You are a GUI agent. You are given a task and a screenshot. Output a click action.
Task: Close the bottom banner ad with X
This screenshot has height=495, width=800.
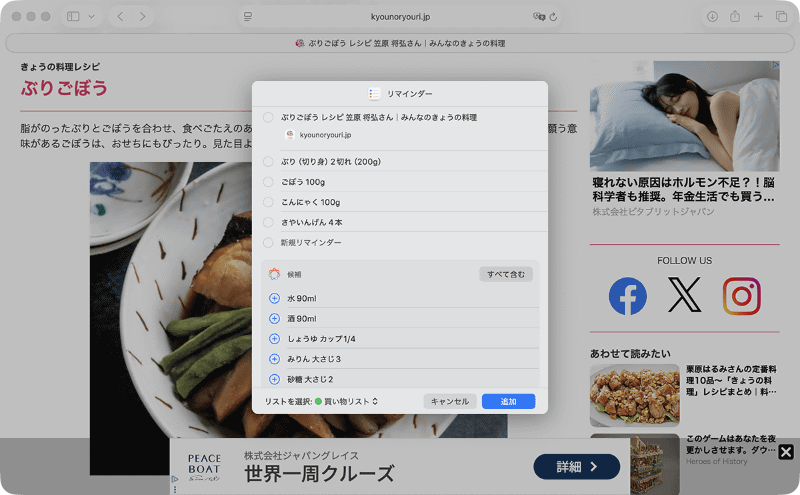(786, 452)
